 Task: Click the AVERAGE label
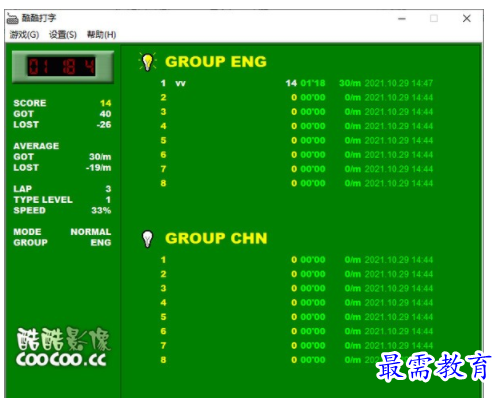click(x=36, y=146)
